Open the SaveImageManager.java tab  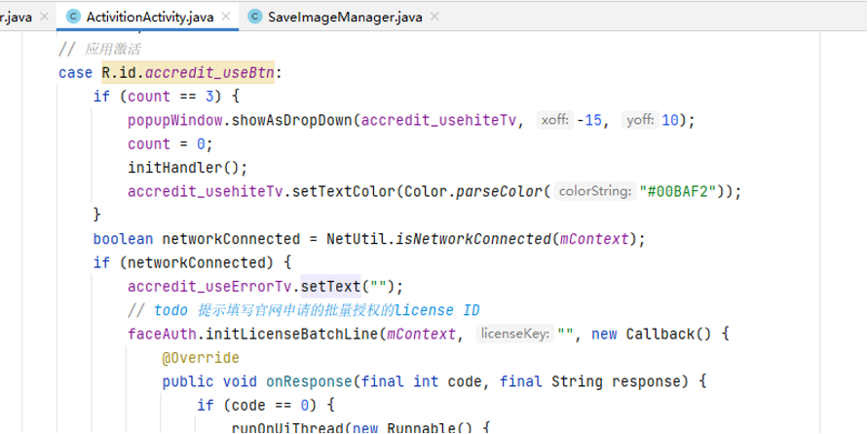tap(344, 17)
